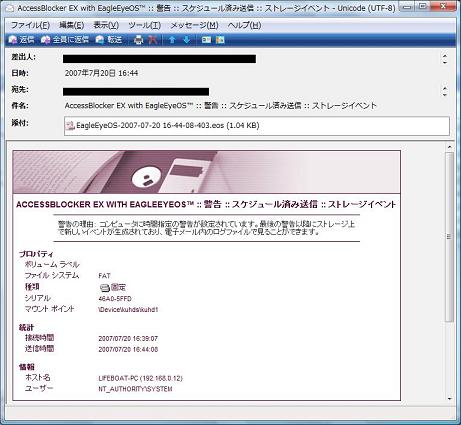
Task: Click connection time 2007/07/20 16:39:07
Action: pyautogui.click(x=128, y=339)
